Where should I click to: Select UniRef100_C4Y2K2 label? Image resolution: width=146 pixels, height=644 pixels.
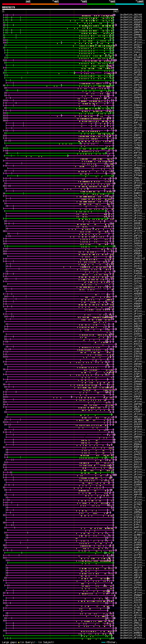coord(131,552)
